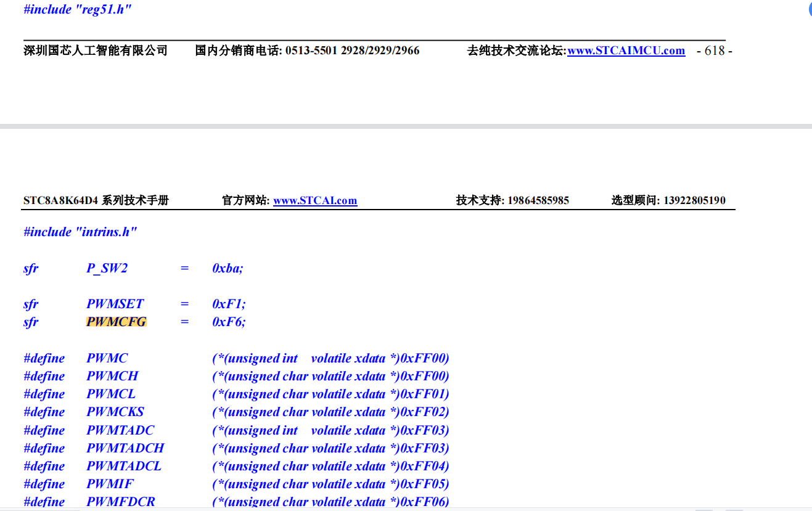
Task: Select the #include "intrins.h" line
Action: 80,232
